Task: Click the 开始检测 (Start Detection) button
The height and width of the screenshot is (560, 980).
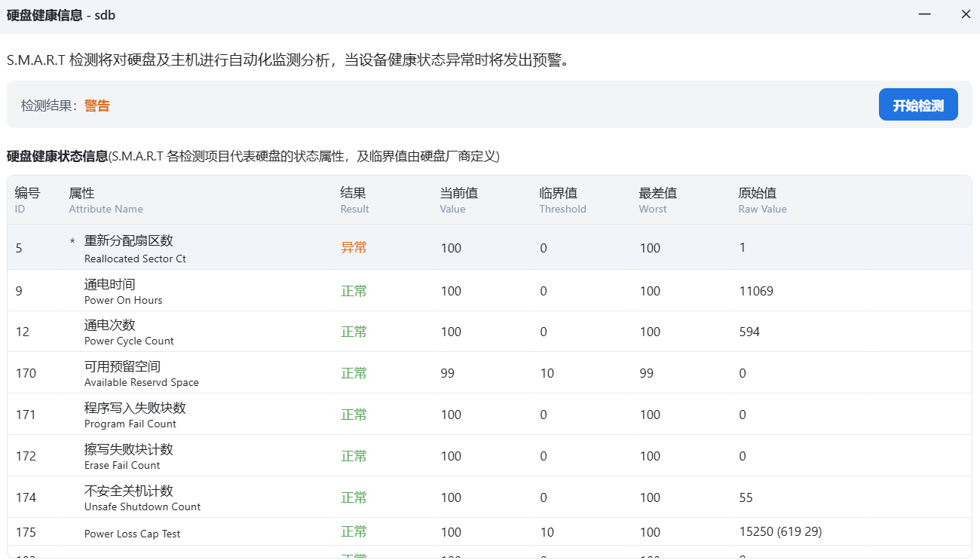Action: coord(917,104)
